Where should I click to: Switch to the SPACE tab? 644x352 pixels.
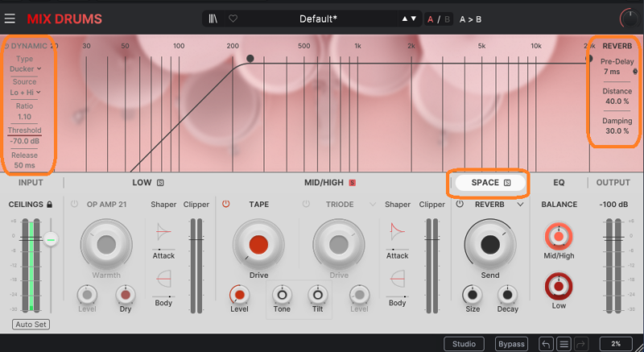point(489,183)
